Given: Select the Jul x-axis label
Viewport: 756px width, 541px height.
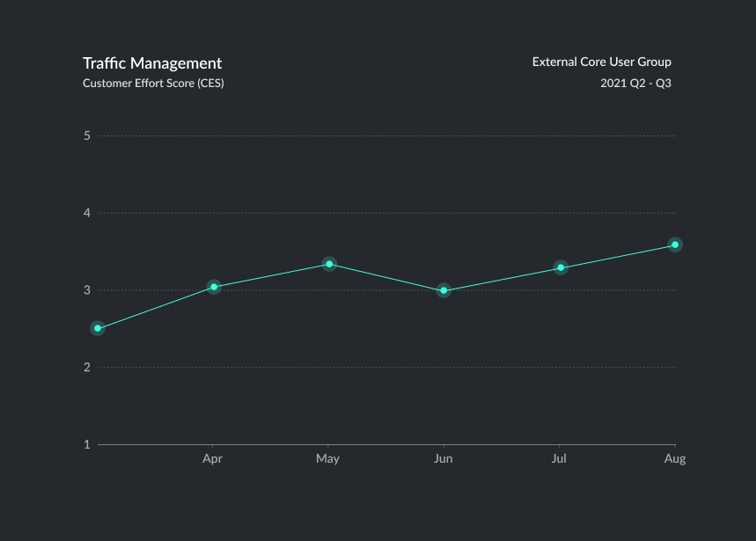Looking at the screenshot, I should click(x=559, y=459).
